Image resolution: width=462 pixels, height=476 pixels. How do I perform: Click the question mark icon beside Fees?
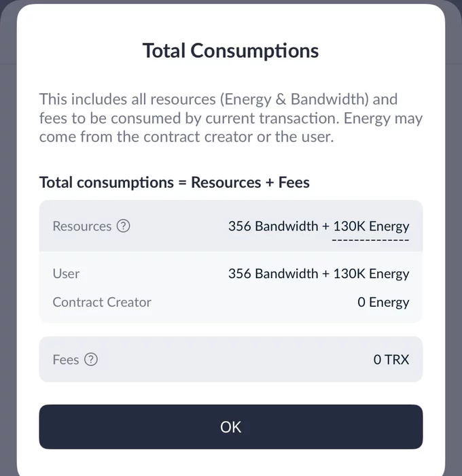click(91, 360)
